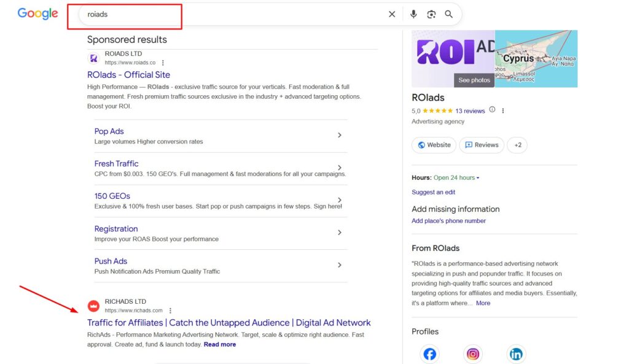The width and height of the screenshot is (629, 364).
Task: Open the Fresh Traffic sitelink
Action: click(116, 163)
